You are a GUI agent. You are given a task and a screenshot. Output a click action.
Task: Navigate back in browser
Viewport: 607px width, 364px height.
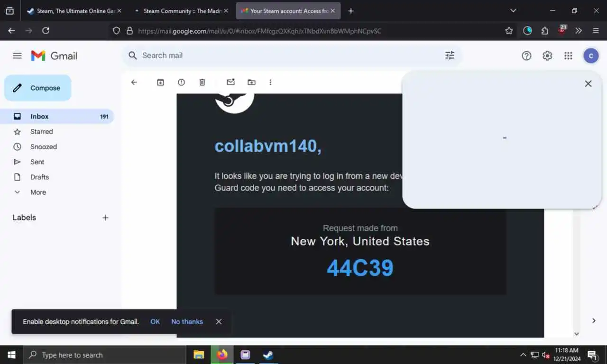coord(12,30)
